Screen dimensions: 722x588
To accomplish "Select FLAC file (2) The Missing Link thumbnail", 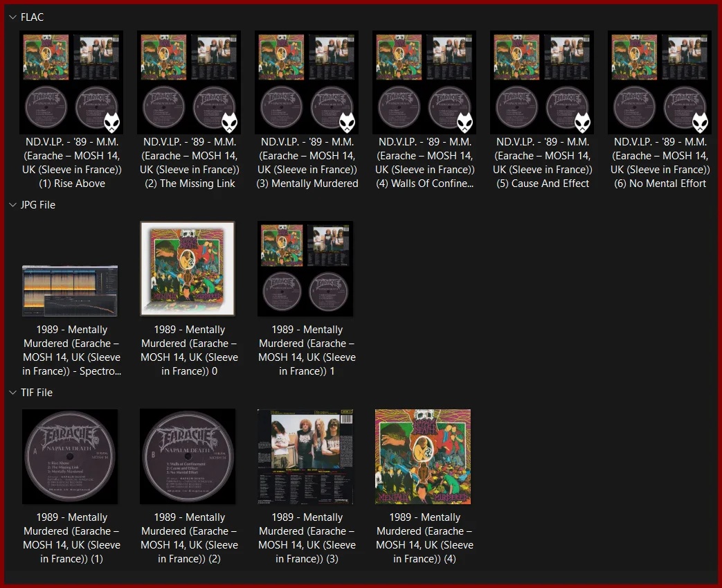I will click(x=189, y=82).
